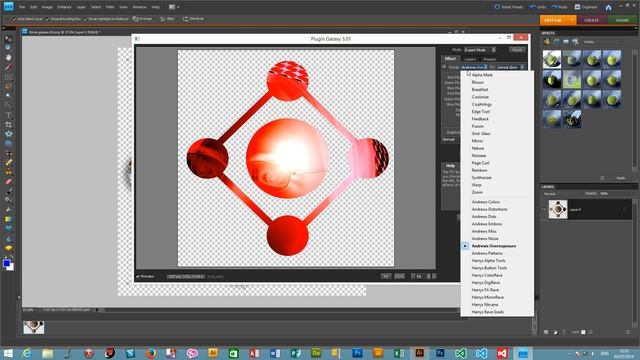Viewport: 640px width, 360px height.
Task: Open the layer blend mode dropdown
Action: (562, 193)
